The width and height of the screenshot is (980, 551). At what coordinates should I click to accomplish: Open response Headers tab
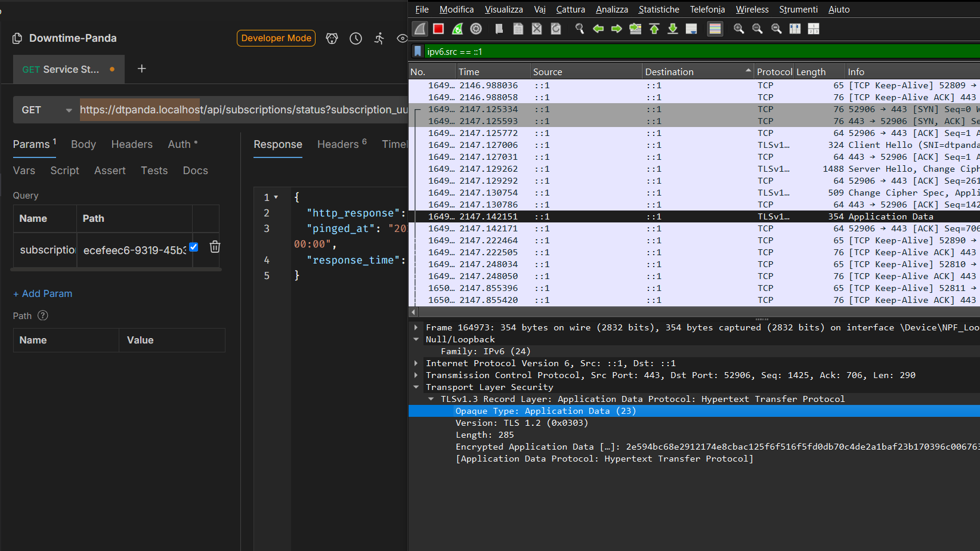(x=342, y=144)
